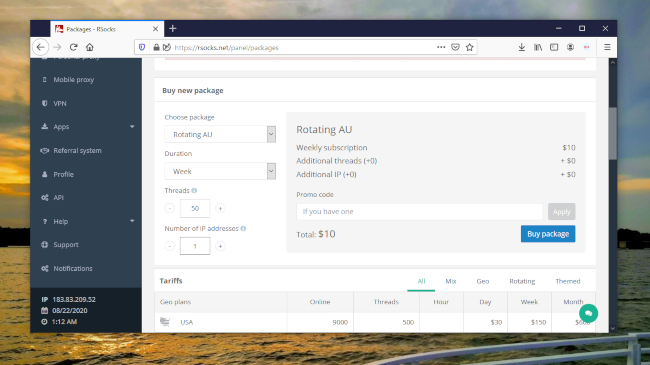Click the Threads info icon

pyautogui.click(x=194, y=191)
